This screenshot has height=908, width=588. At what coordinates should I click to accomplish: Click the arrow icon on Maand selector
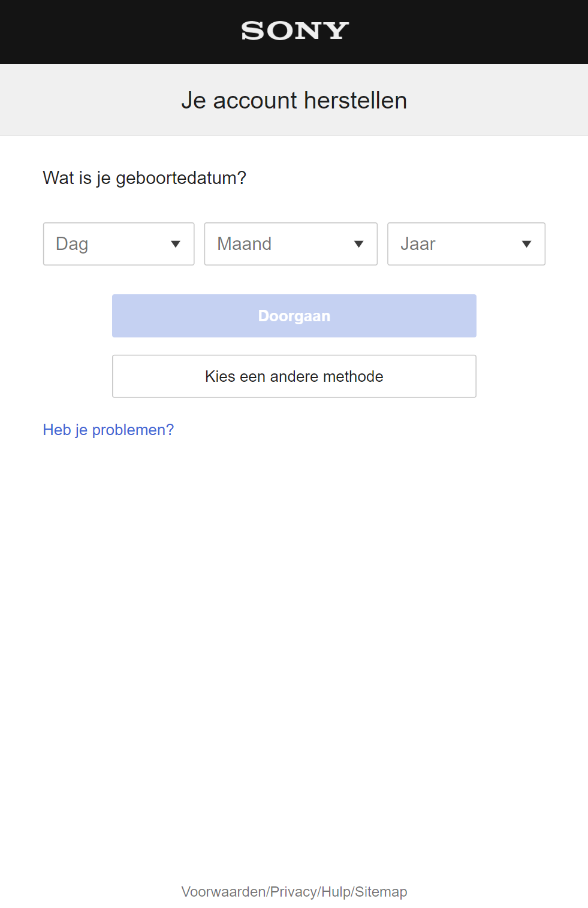[x=358, y=244]
